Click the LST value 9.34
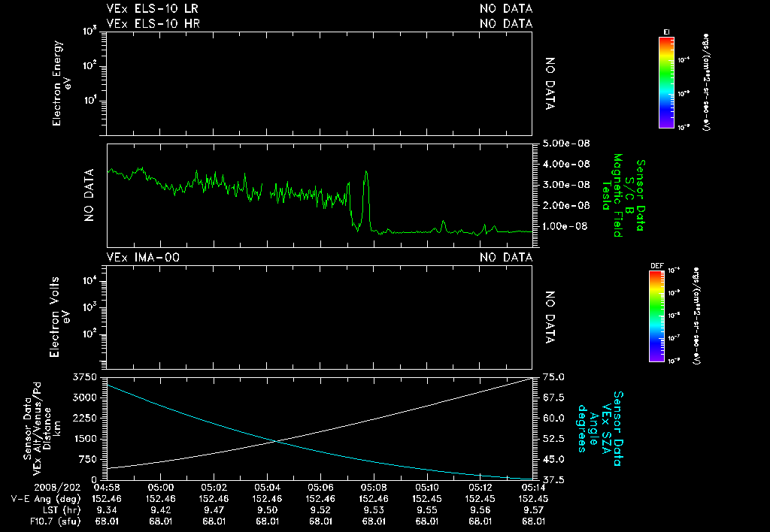 coord(107,510)
